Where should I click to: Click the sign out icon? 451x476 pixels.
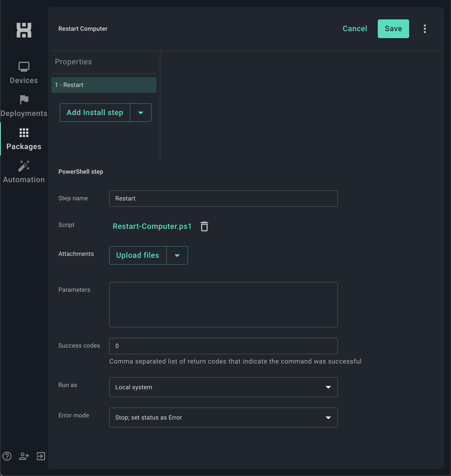pyautogui.click(x=41, y=456)
